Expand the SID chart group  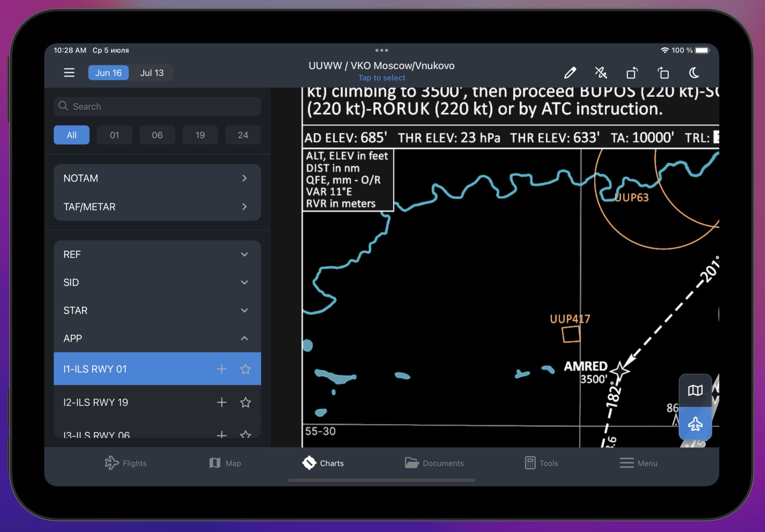[x=157, y=282]
